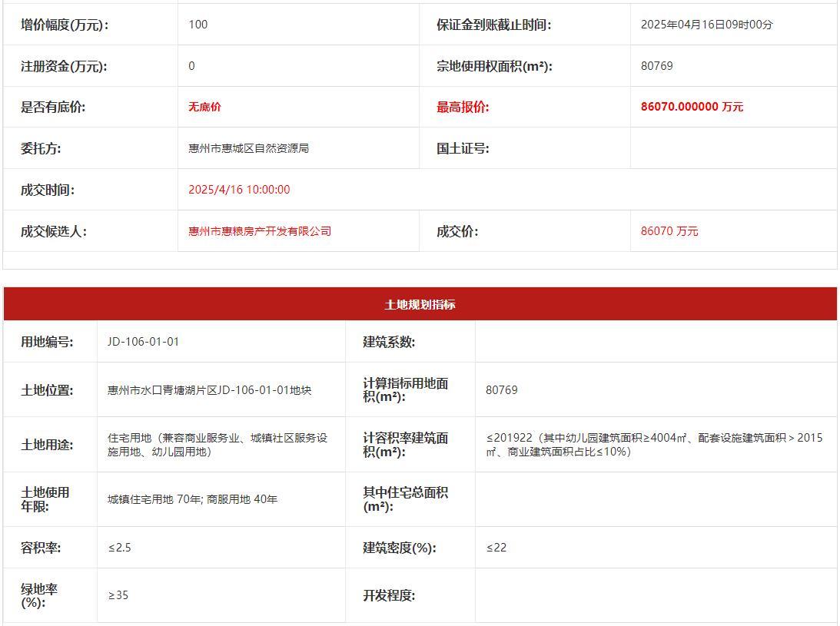
Task: Click the red 最高报价 label
Action: [x=463, y=107]
